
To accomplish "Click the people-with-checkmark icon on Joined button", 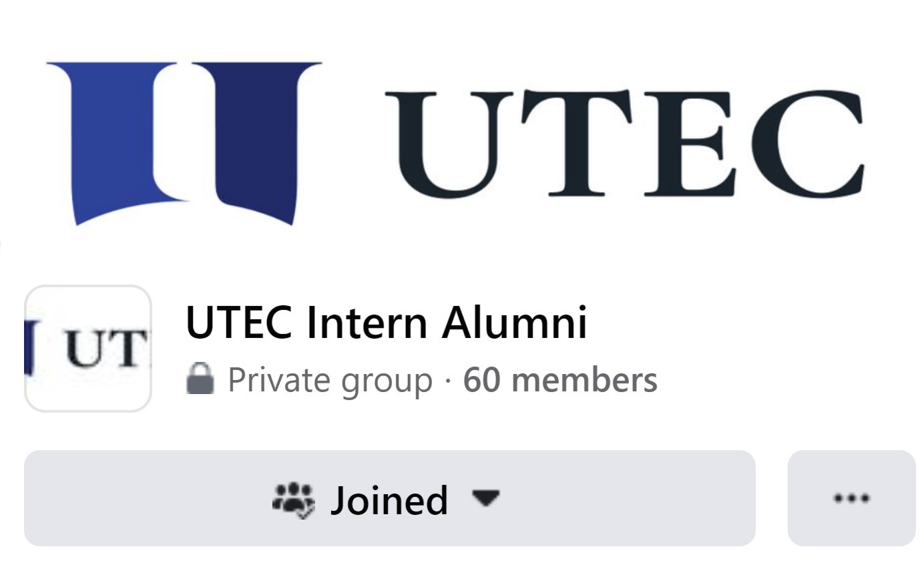I will pyautogui.click(x=293, y=500).
